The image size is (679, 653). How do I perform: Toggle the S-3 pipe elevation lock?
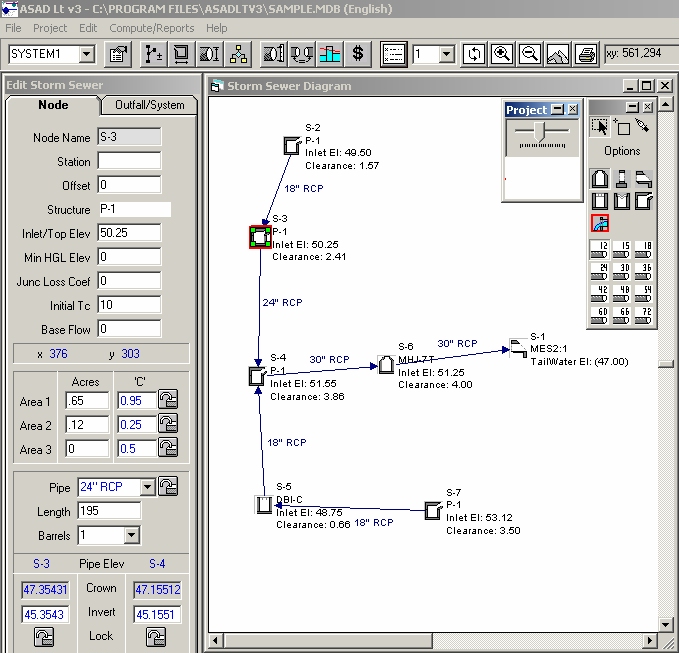click(44, 637)
